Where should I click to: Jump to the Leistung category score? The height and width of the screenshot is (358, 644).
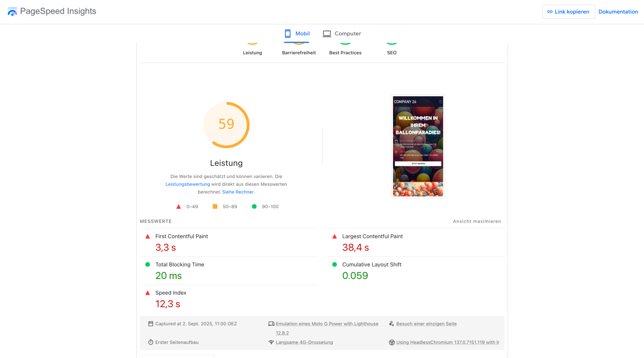[253, 53]
